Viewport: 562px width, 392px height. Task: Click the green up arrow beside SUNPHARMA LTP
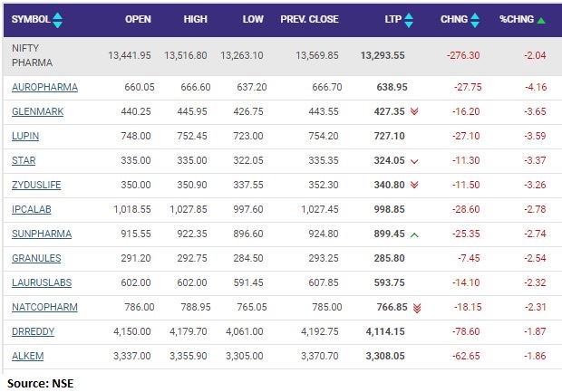(414, 234)
